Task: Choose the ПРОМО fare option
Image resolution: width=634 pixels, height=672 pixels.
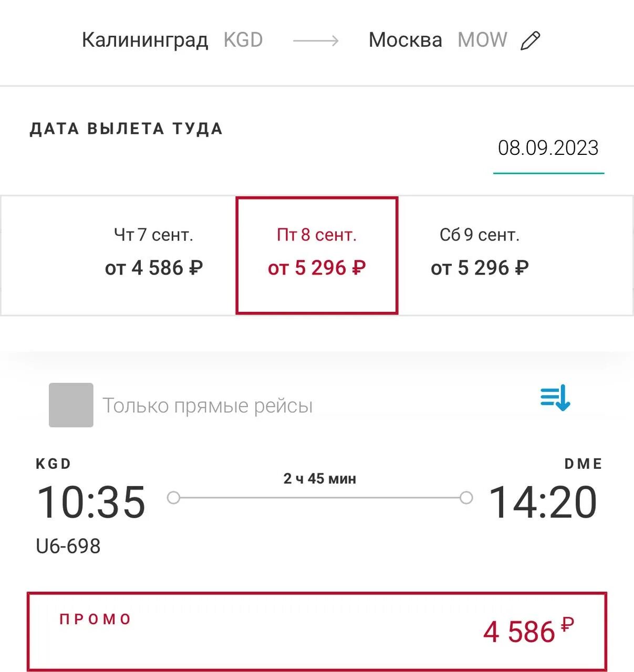Action: tap(317, 632)
